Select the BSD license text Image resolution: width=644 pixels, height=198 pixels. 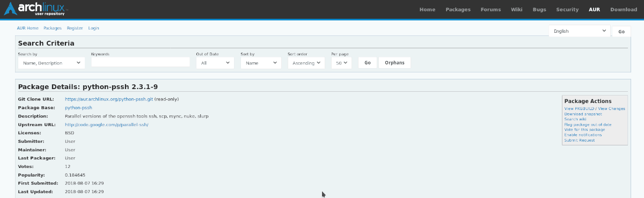coord(69,133)
